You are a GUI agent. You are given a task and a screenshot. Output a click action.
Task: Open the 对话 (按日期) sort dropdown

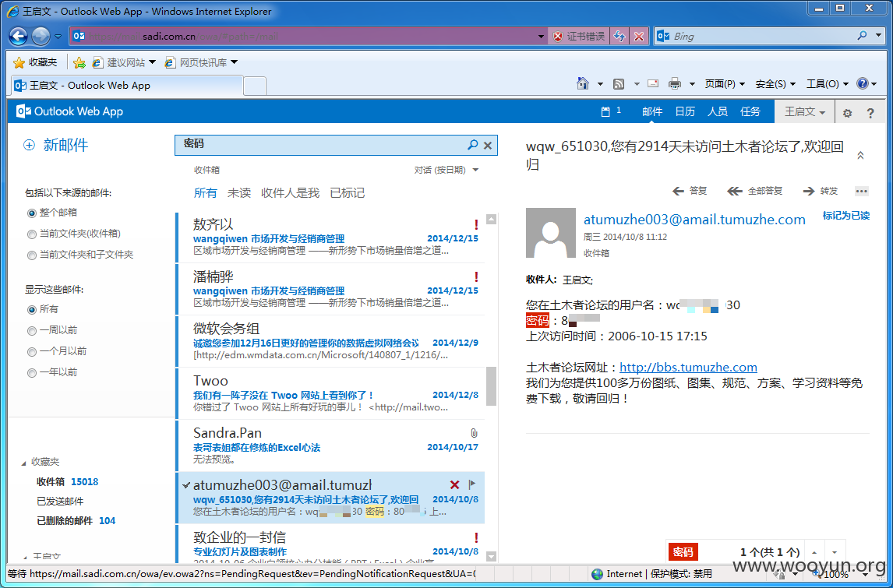[446, 170]
